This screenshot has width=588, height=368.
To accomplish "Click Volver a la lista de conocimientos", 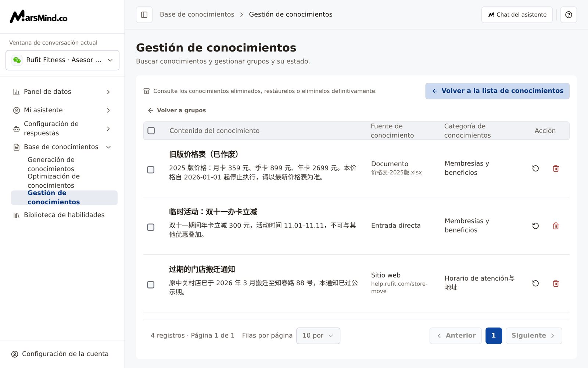I will point(498,91).
